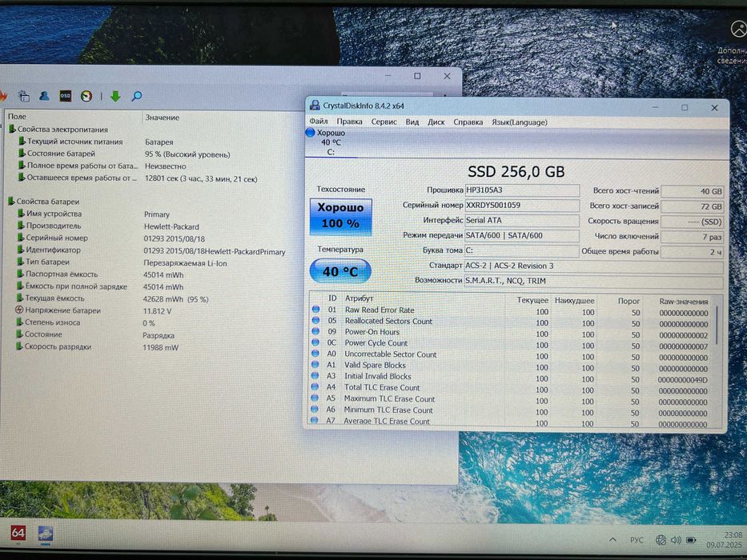Click the Интерфейс field Serial ATA
The image size is (747, 560).
(522, 221)
